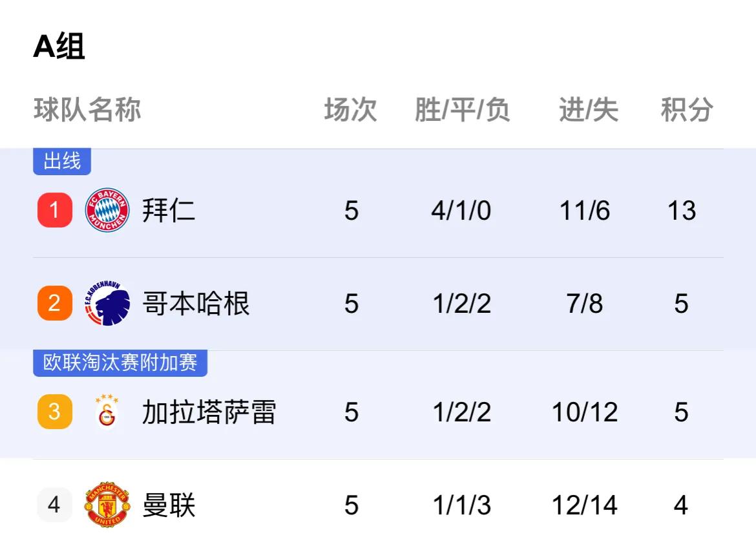This screenshot has width=756, height=550.
Task: Select the 曼联 team name
Action: click(x=168, y=505)
